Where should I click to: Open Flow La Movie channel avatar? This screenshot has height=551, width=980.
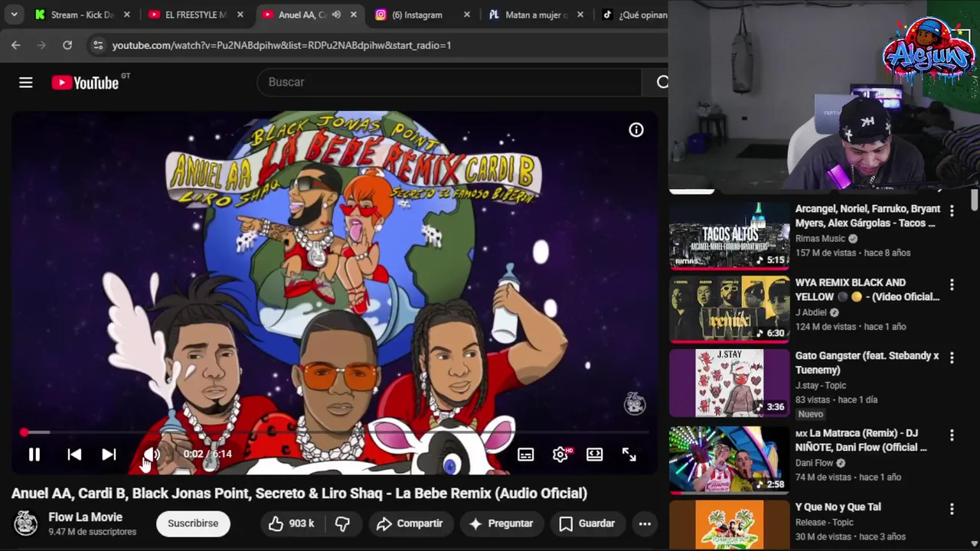point(26,523)
